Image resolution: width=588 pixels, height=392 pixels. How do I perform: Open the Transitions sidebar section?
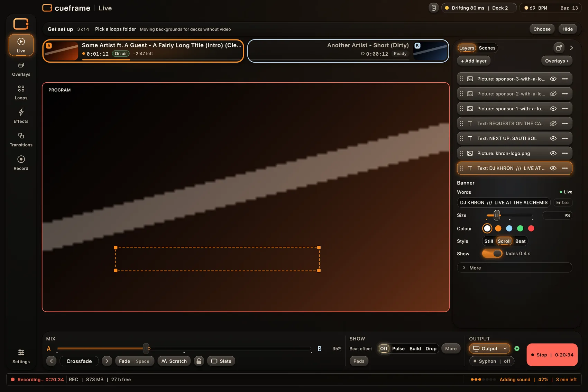pyautogui.click(x=21, y=140)
